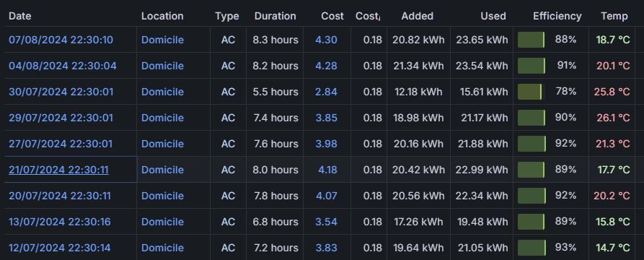Image resolution: width=644 pixels, height=260 pixels.
Task: Click the 3.83 cost value link
Action: click(327, 248)
